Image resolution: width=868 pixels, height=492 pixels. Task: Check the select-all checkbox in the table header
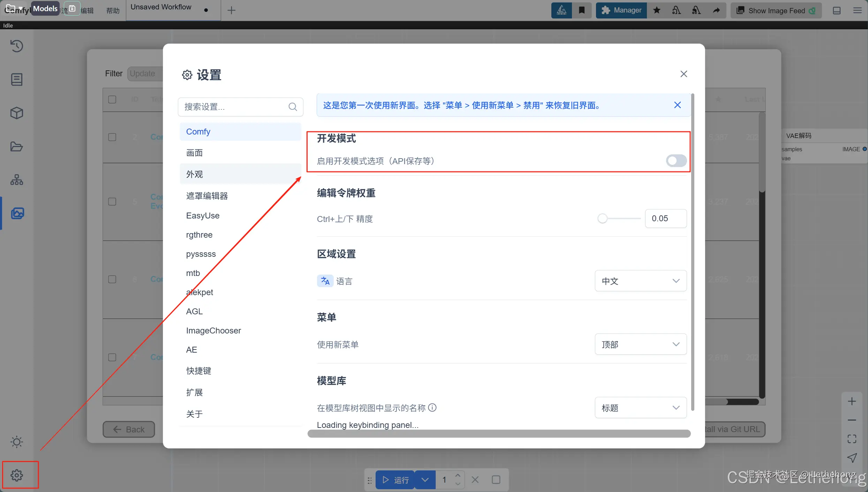point(112,99)
